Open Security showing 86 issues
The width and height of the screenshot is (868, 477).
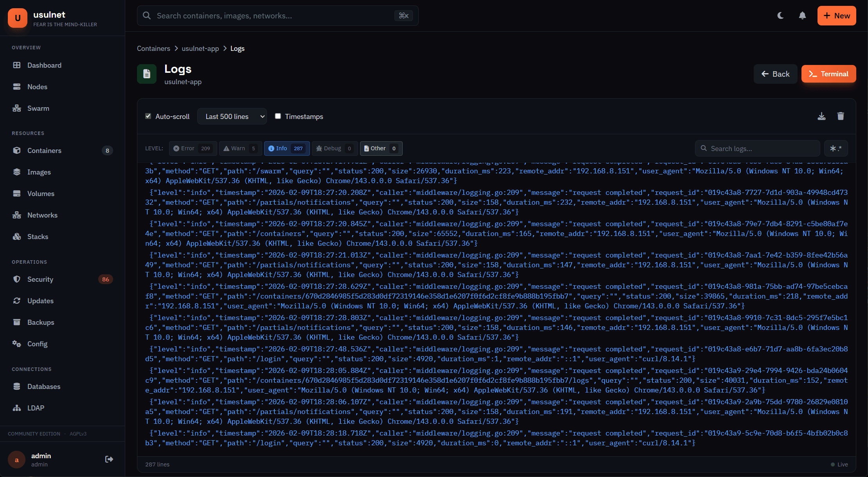pos(40,279)
